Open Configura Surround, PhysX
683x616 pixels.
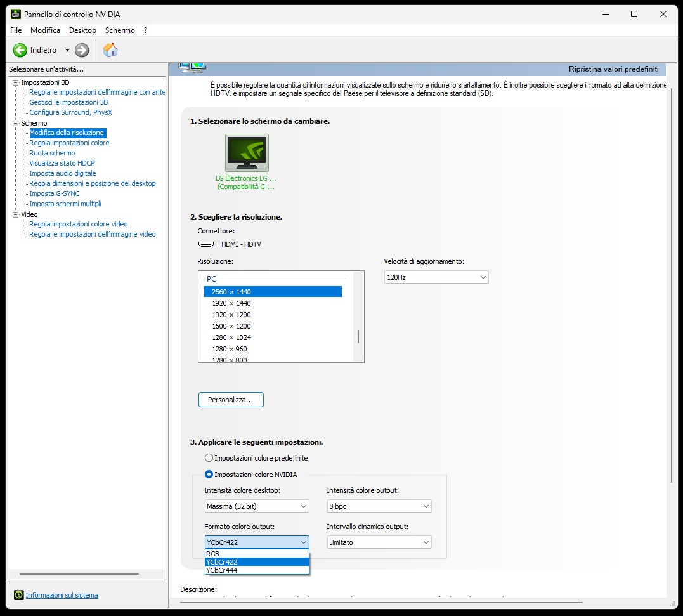click(x=70, y=112)
